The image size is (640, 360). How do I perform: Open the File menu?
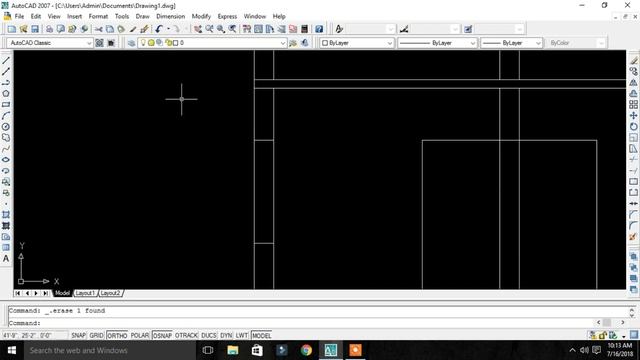tap(19, 16)
